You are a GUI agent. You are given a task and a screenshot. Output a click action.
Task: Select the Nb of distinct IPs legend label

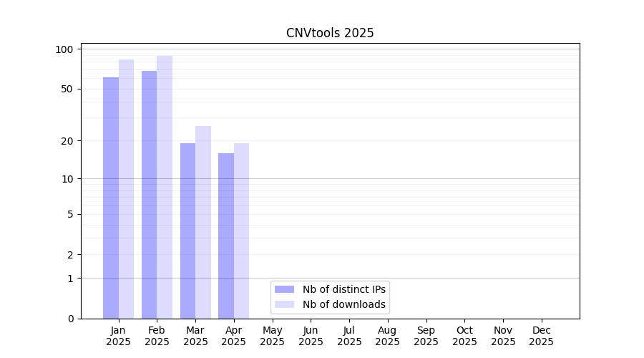click(343, 289)
